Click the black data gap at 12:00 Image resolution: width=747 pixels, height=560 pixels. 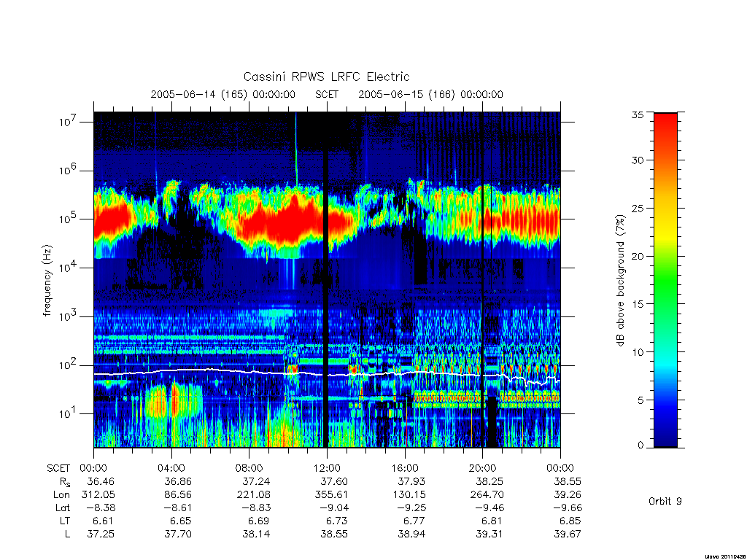(326, 280)
